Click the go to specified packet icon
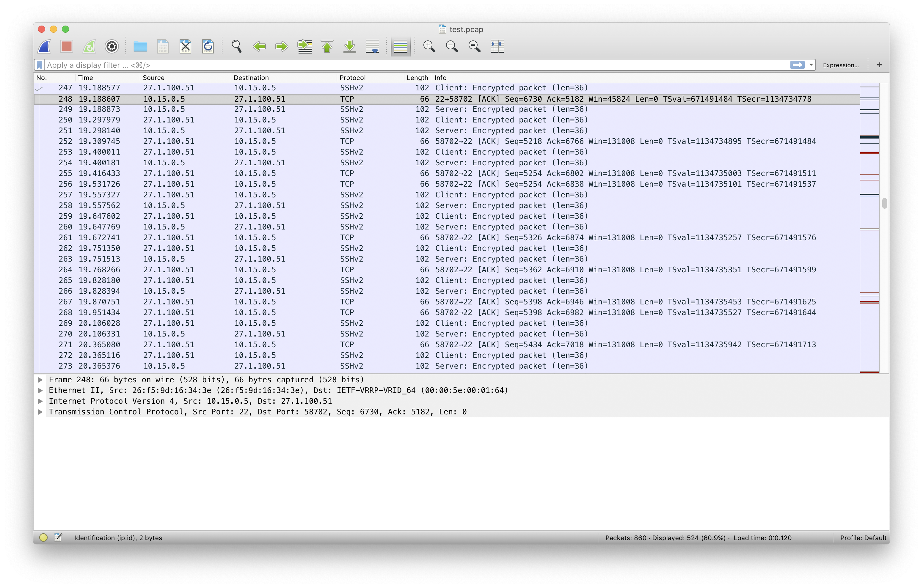The width and height of the screenshot is (923, 588). point(305,47)
